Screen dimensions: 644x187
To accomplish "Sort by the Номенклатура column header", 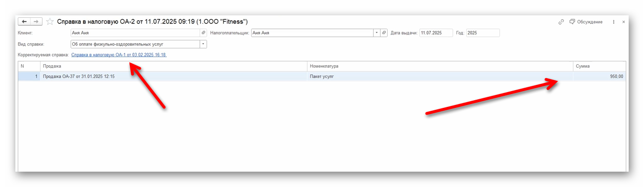I will pyautogui.click(x=440, y=66).
